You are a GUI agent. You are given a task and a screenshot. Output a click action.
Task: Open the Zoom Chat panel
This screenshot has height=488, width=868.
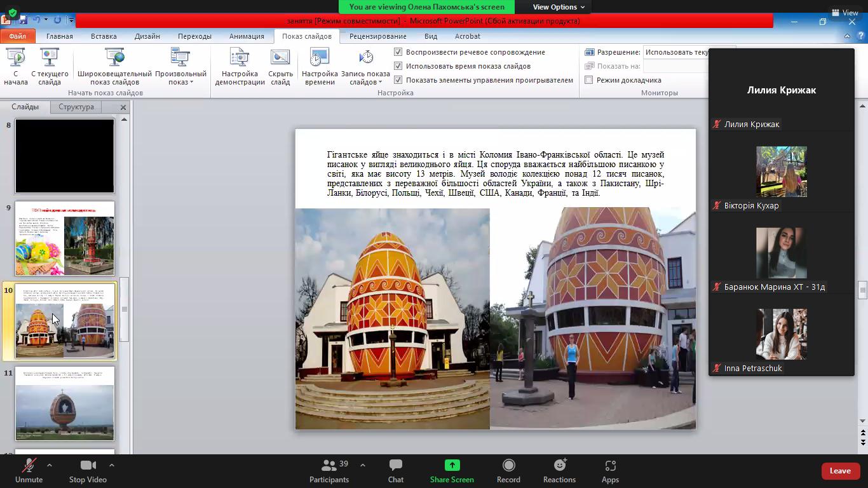tap(395, 471)
